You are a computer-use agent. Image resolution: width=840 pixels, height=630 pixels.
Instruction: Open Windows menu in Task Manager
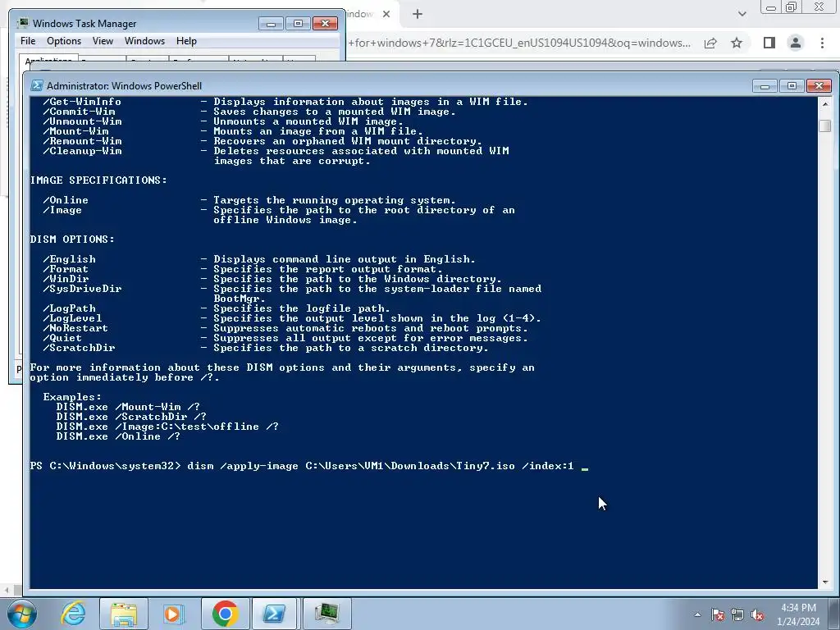[x=144, y=41]
